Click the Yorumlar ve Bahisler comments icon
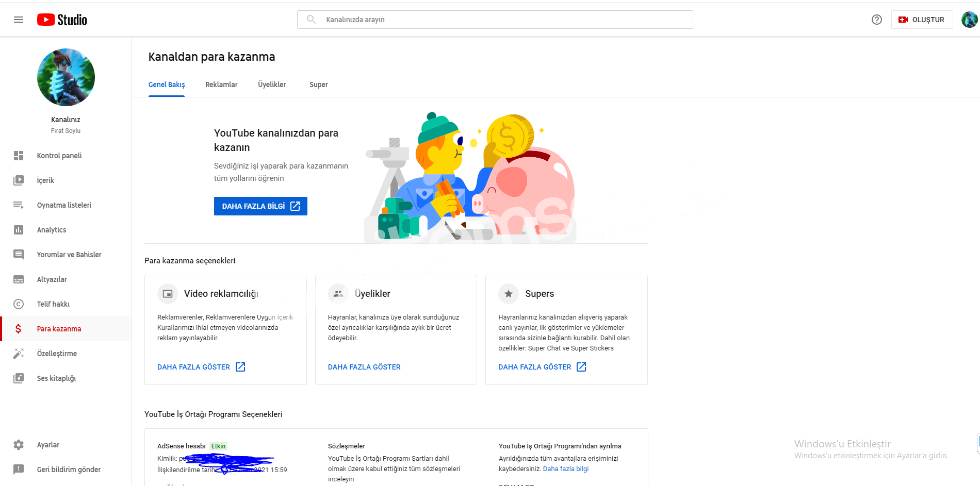 click(19, 255)
